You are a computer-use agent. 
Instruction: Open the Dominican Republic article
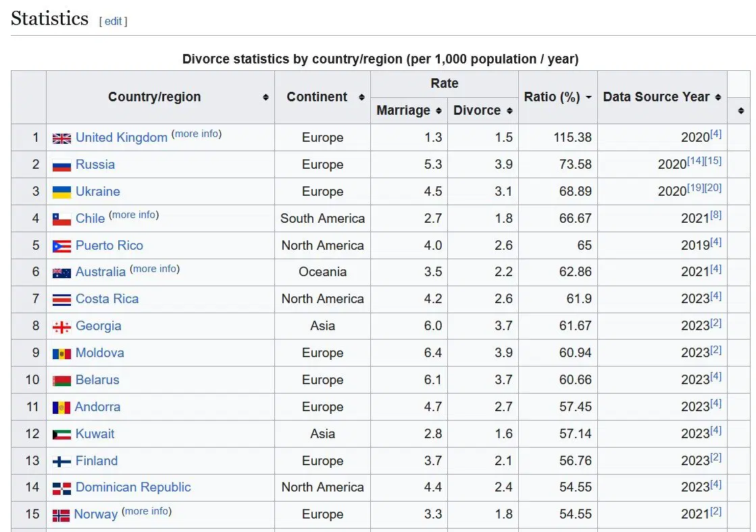133,487
